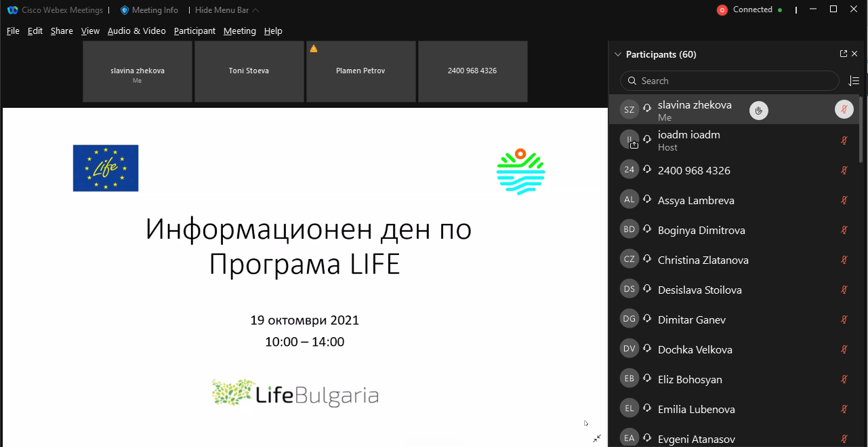
Task: Click the EB avatar for Eliz Bohosyan
Action: tap(629, 378)
